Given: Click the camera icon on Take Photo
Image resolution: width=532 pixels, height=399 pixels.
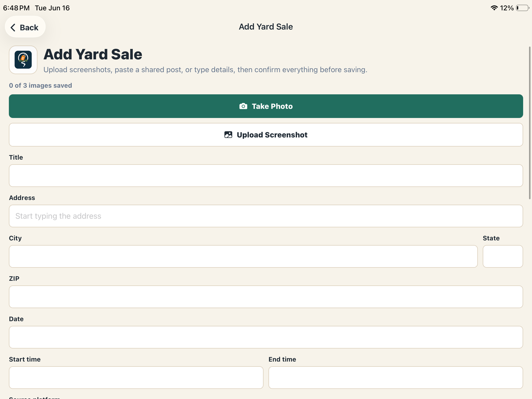Looking at the screenshot, I should pos(243,106).
